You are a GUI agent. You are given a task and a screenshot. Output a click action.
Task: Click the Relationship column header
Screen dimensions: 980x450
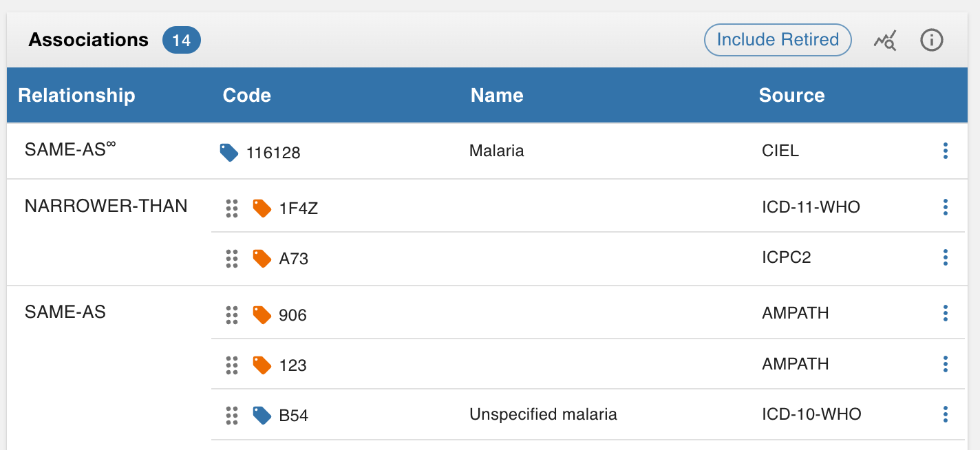77,96
